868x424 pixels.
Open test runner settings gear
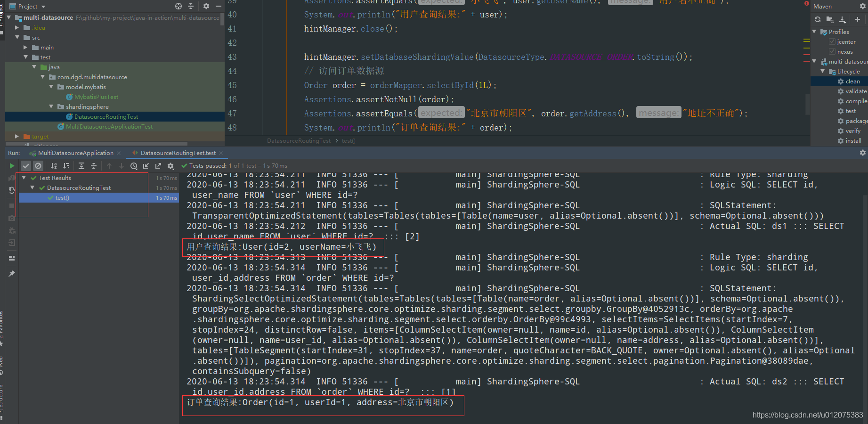(x=170, y=166)
